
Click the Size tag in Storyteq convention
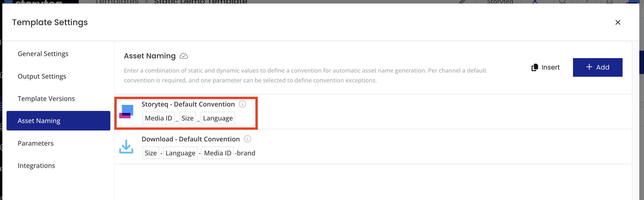[x=187, y=118]
